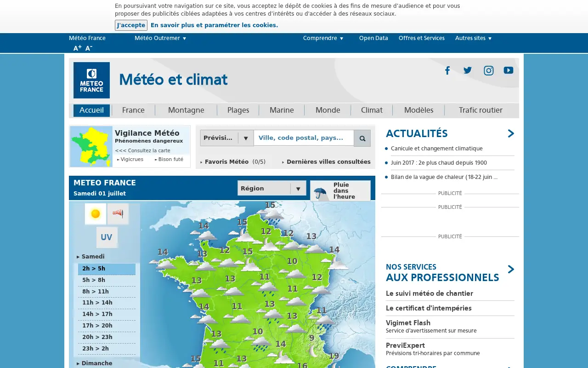Select the sun weather map icon
The height and width of the screenshot is (368, 588).
96,214
